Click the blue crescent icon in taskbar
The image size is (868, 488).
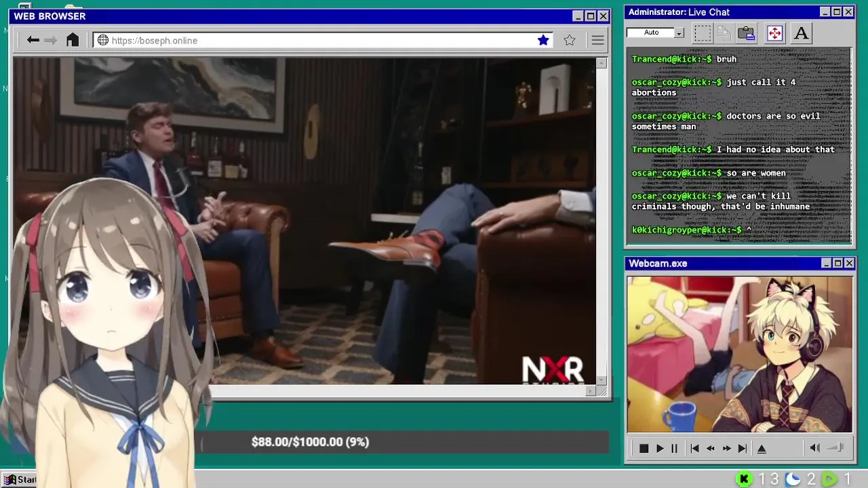coord(793,479)
